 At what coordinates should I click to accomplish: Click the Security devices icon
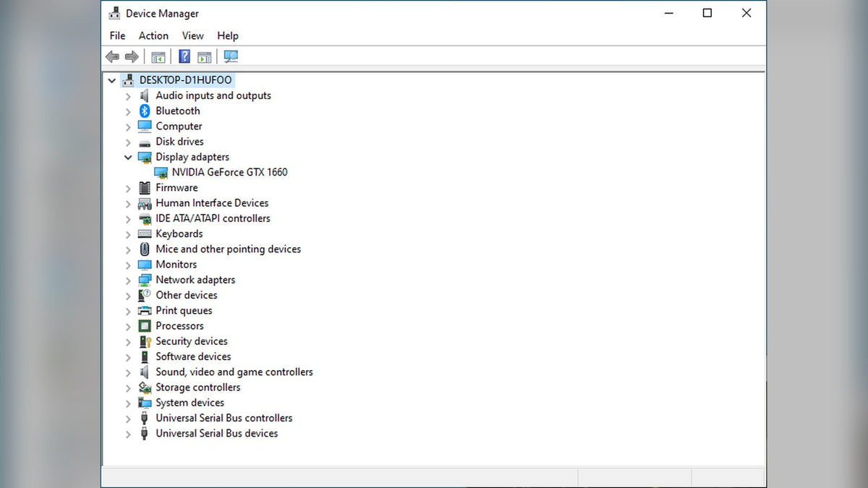point(144,341)
